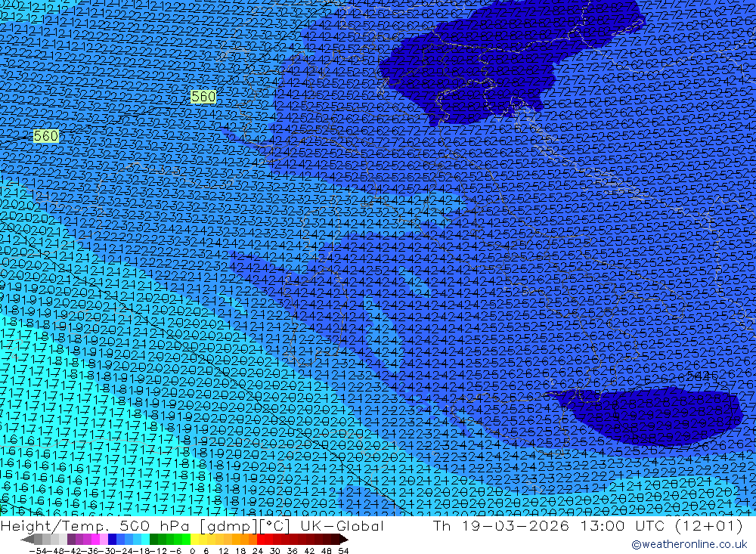
Task: Open the weatheronline.co.uk copyright link
Action: tap(689, 544)
